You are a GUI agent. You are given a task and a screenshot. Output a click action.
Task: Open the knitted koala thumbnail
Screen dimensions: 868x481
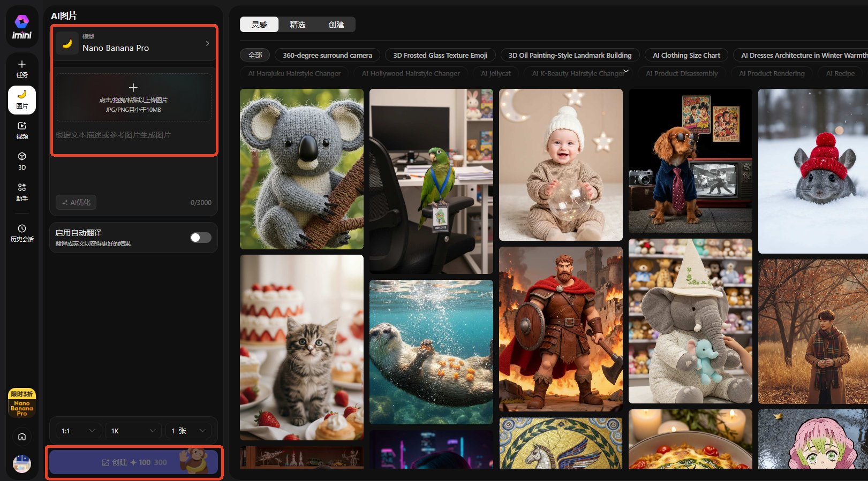pyautogui.click(x=301, y=169)
